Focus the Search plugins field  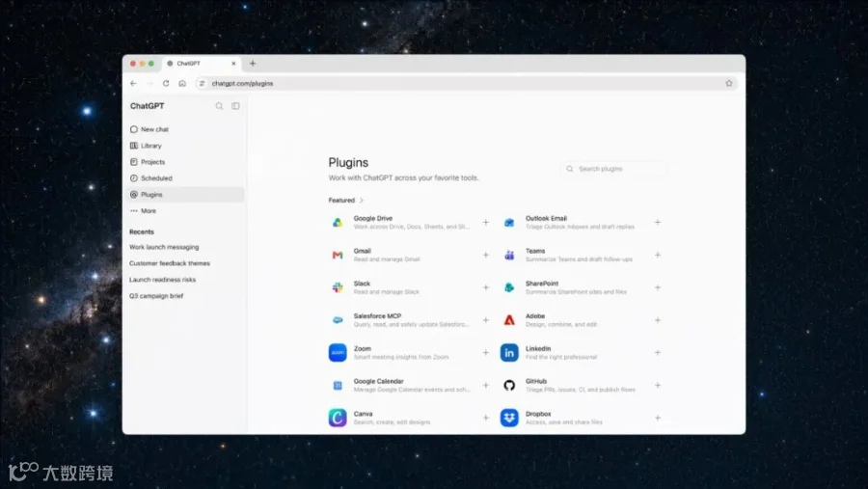coord(614,169)
